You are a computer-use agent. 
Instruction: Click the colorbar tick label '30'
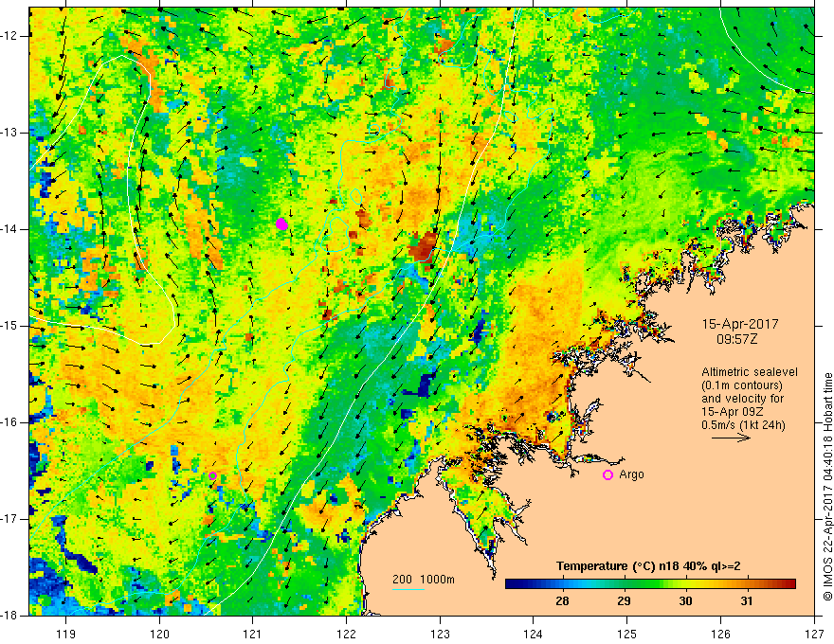pyautogui.click(x=685, y=601)
